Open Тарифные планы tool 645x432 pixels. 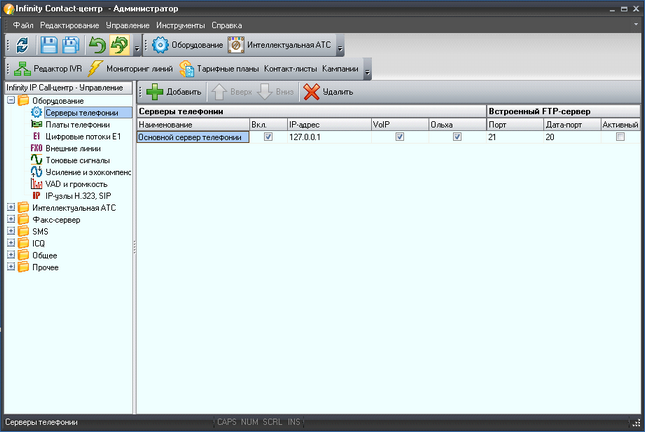coord(219,69)
